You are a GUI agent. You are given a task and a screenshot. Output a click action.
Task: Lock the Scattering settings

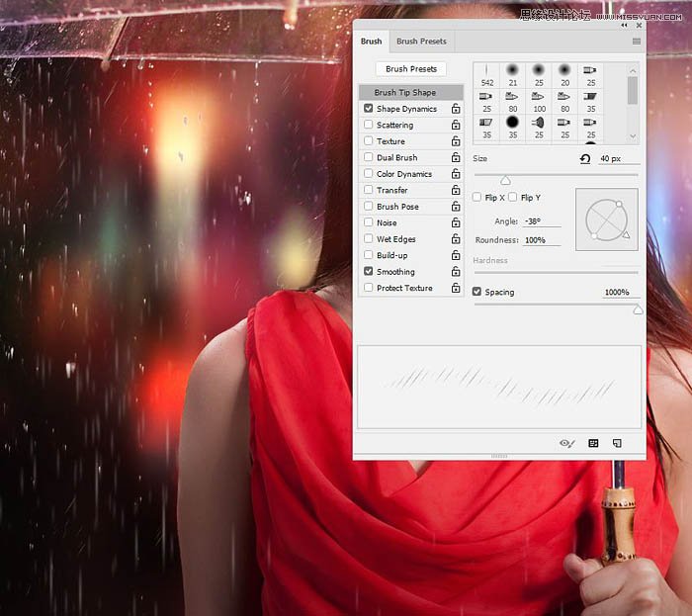point(456,126)
